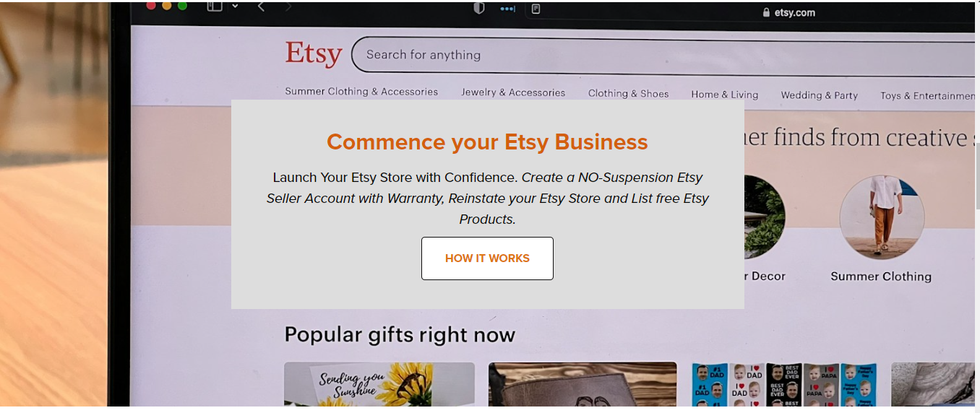Click the HOW IT WORKS button
The height and width of the screenshot is (413, 980).
487,258
